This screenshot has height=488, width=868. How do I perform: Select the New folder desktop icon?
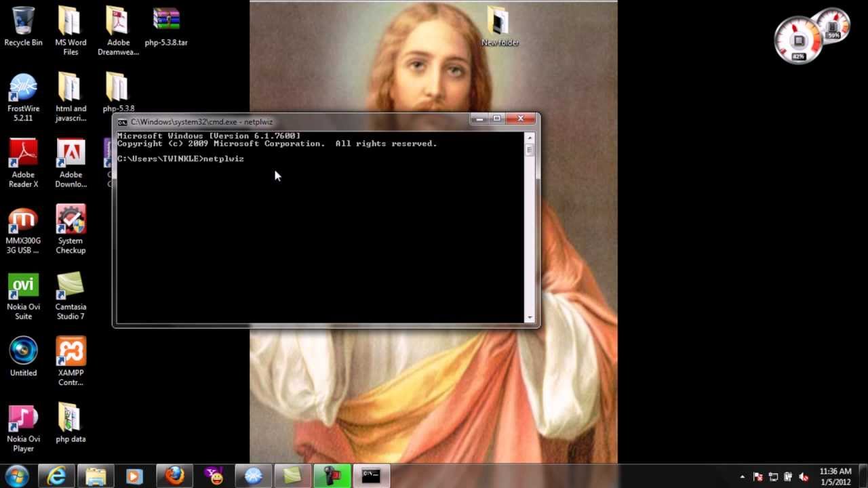click(x=500, y=27)
